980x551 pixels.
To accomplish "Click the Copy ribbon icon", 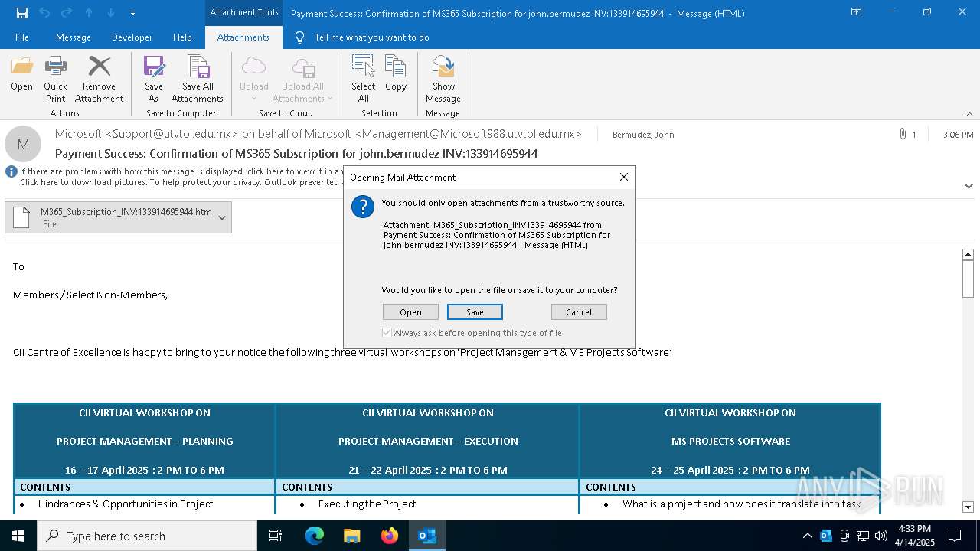I will pyautogui.click(x=396, y=73).
